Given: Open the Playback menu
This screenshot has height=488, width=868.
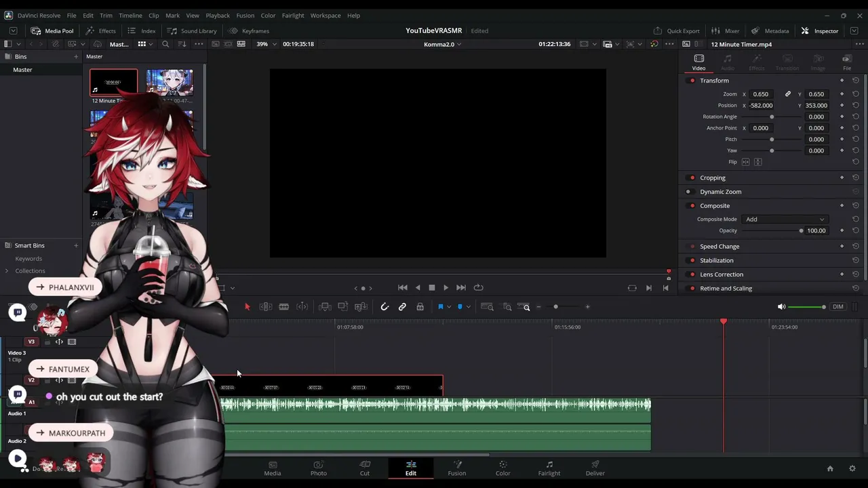Looking at the screenshot, I should [x=218, y=16].
